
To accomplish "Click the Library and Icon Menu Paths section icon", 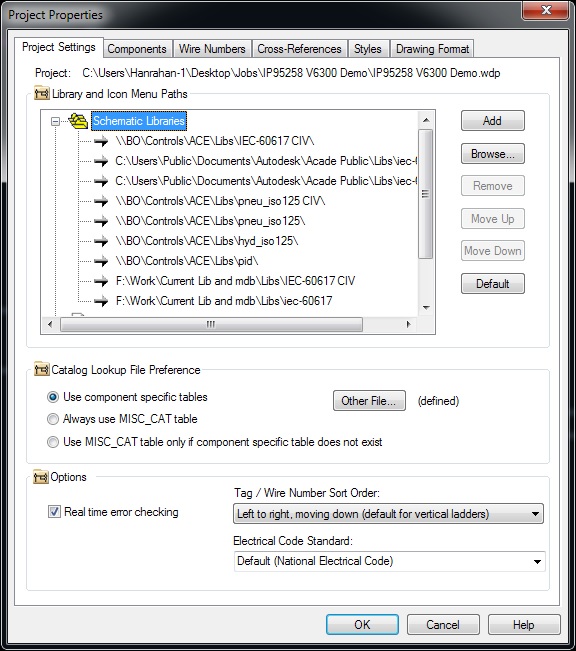I will [x=42, y=93].
